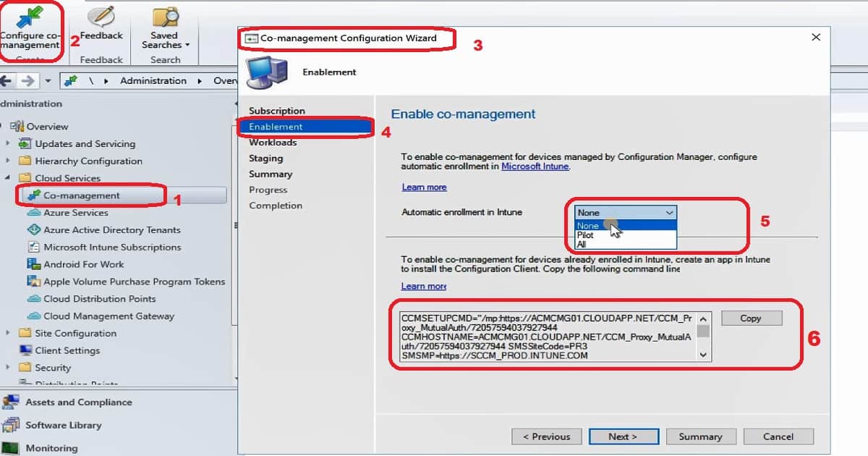Screen dimensions: 868x456
Task: Open the navigation history dropdown arrow
Action: pos(48,81)
